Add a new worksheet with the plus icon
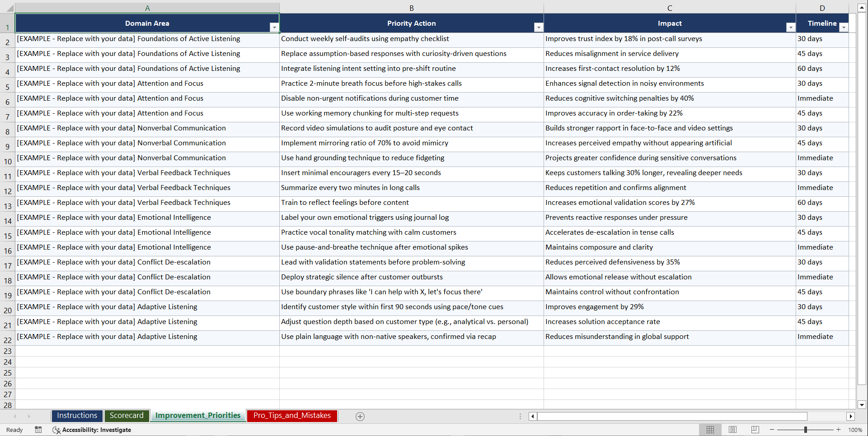 pos(360,416)
